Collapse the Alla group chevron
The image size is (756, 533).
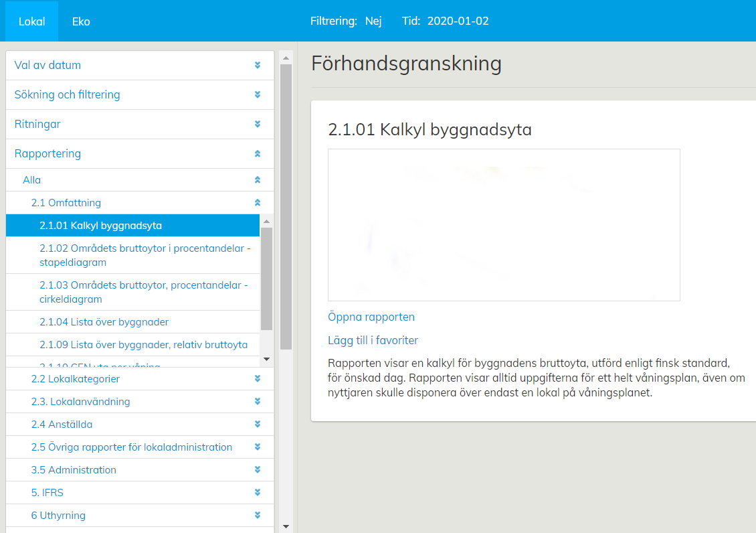(x=258, y=180)
